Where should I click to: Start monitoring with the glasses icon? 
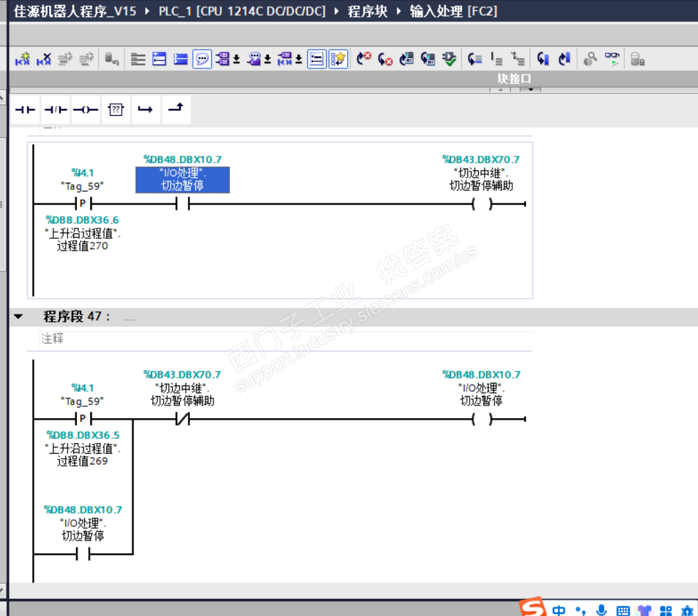coord(613,59)
